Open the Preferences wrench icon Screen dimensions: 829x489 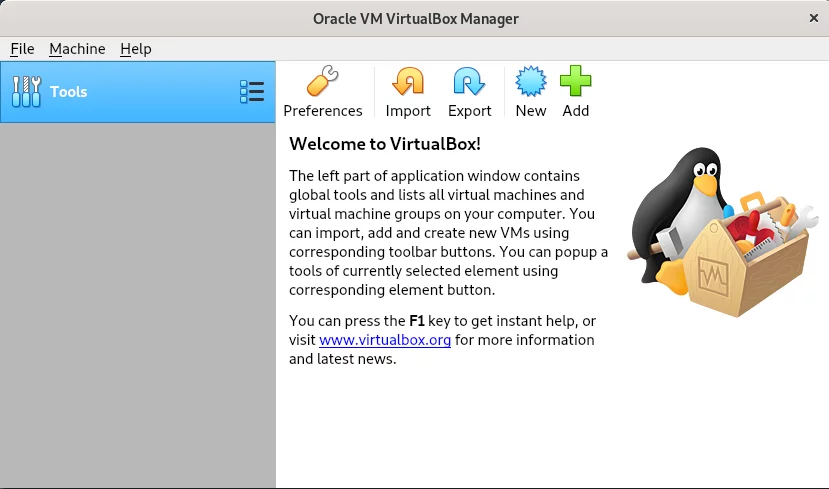(x=323, y=81)
